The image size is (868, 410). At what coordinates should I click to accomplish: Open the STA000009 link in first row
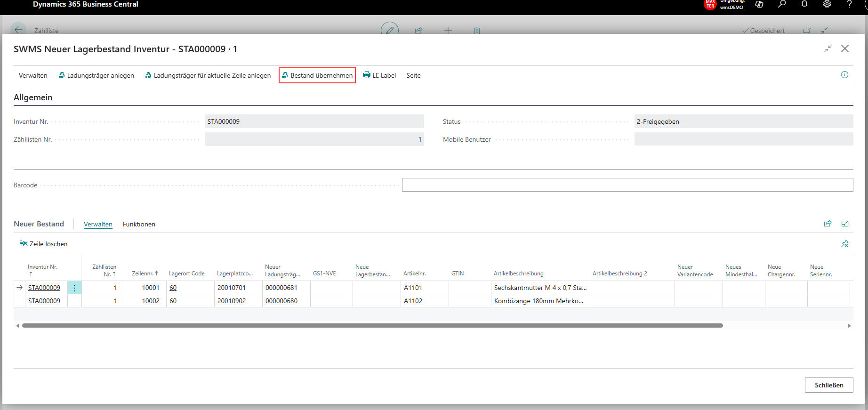pos(44,288)
